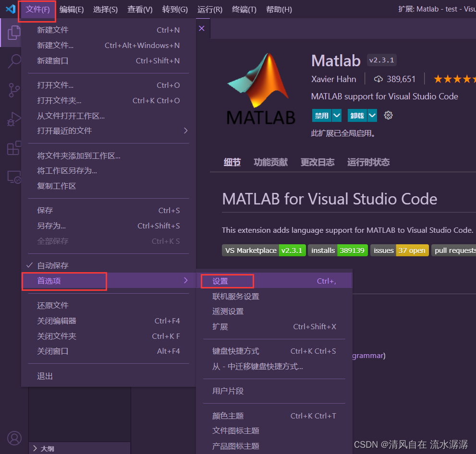The height and width of the screenshot is (454, 476).
Task: Open the Explorer icon in activity bar
Action: coord(14,33)
